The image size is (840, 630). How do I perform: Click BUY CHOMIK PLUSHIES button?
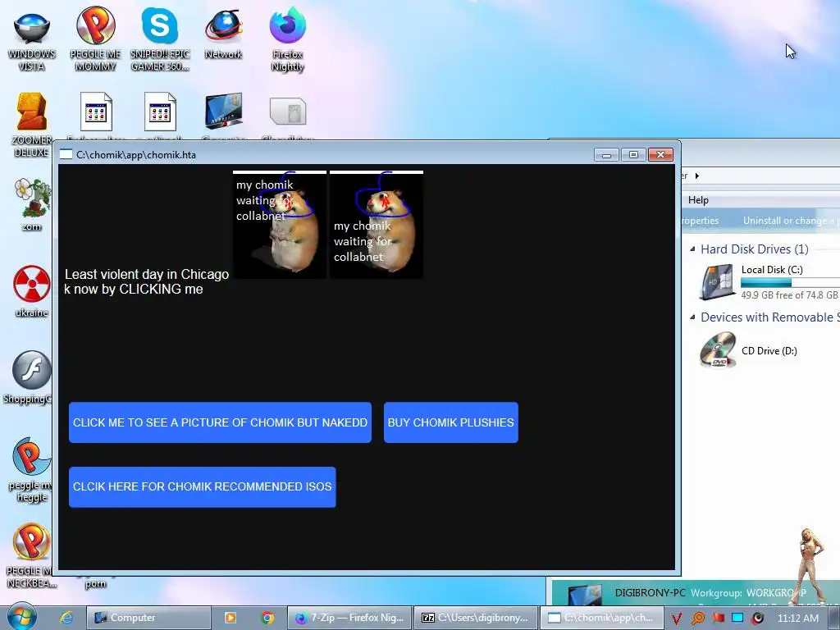coord(451,422)
